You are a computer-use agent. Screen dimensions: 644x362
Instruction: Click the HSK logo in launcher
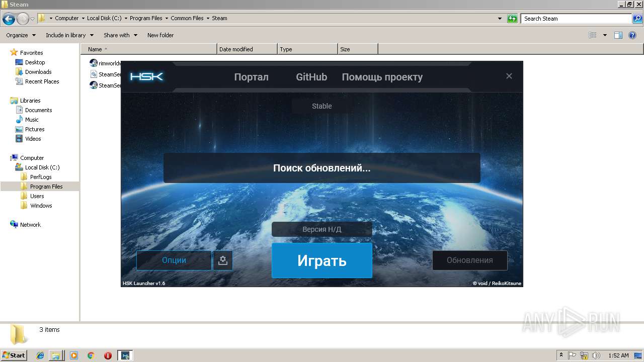click(146, 76)
